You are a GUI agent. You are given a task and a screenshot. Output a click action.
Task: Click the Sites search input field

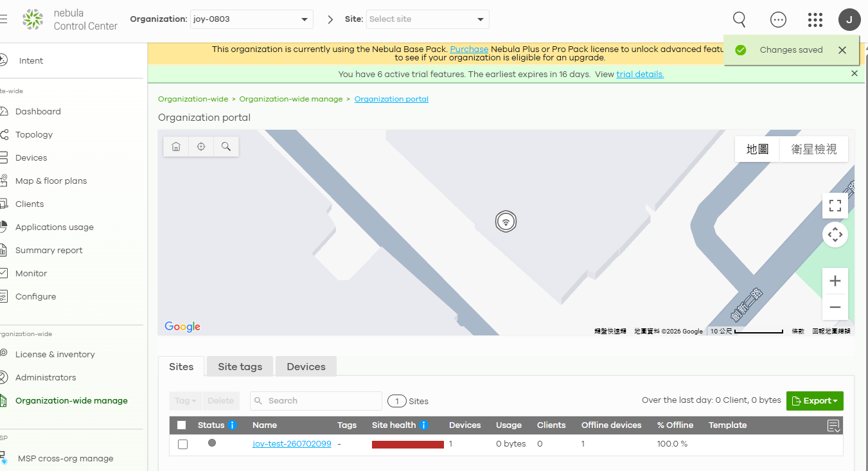[x=316, y=401]
